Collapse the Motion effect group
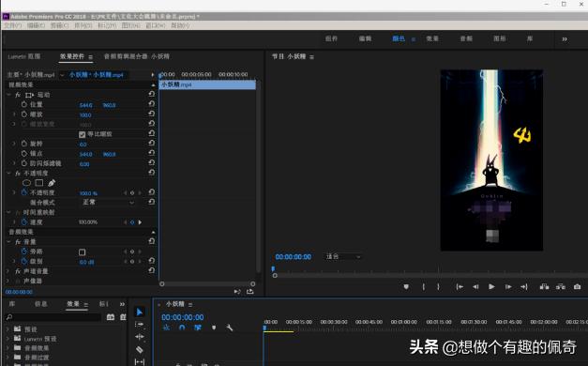The image size is (588, 366). 8,95
